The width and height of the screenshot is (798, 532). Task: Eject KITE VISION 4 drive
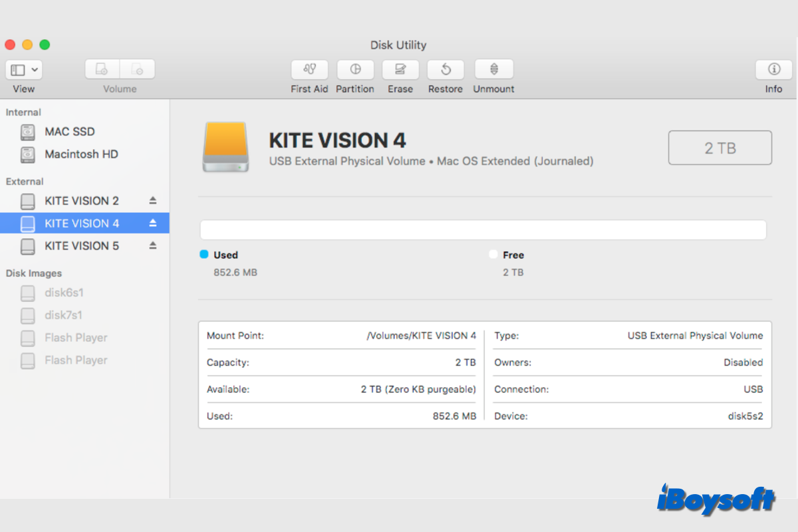(x=153, y=223)
